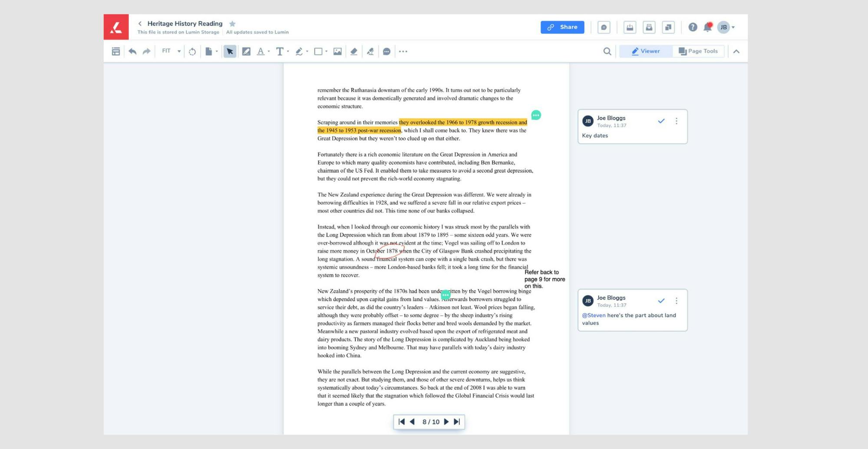Viewport: 868px width, 449px height.
Task: Click the Insert Image tool
Action: [337, 51]
